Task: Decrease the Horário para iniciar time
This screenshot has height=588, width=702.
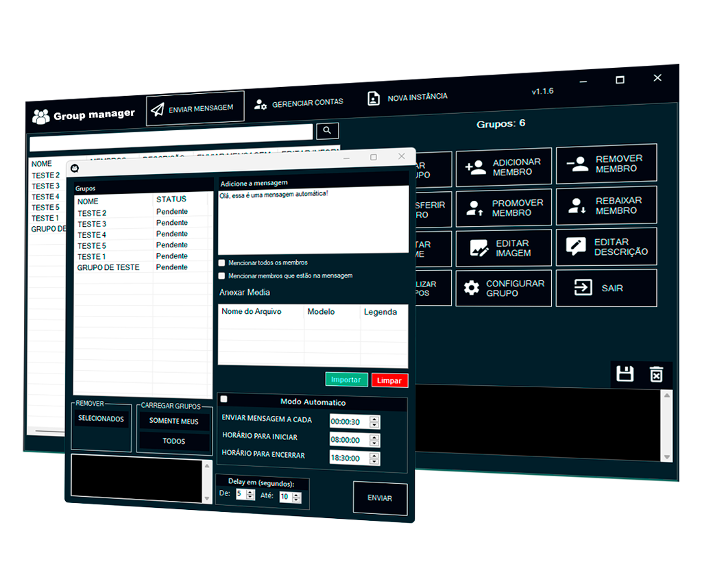Action: 374,443
